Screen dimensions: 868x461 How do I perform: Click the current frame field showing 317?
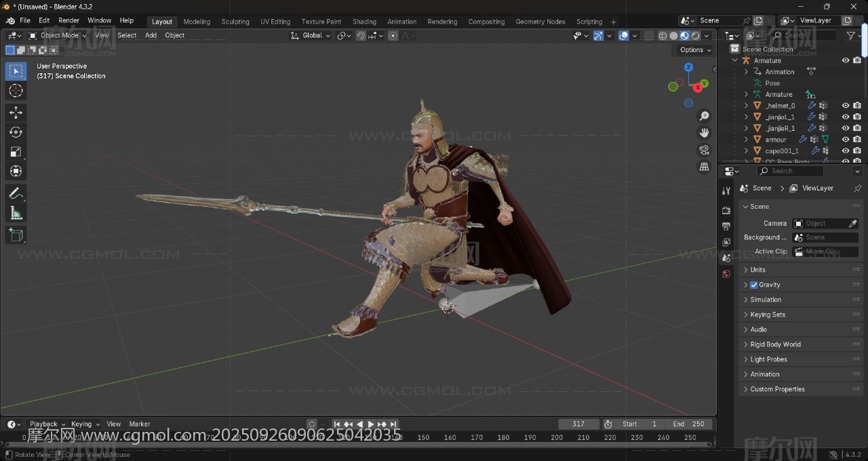pos(578,424)
